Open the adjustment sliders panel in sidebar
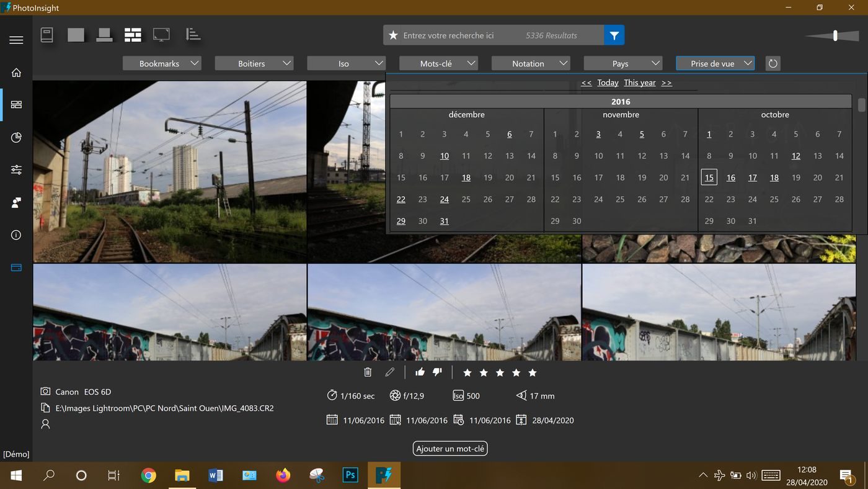The height and width of the screenshot is (489, 868). point(15,169)
